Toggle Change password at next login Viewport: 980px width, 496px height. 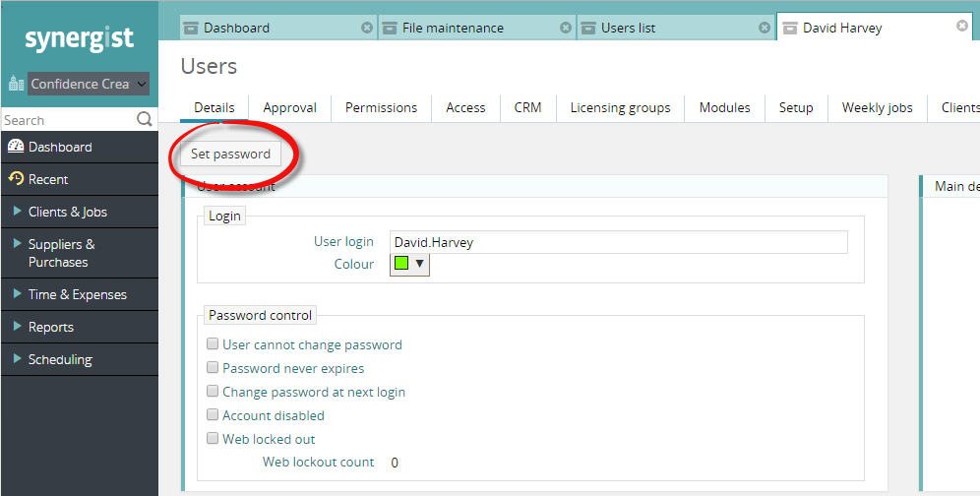click(x=213, y=392)
